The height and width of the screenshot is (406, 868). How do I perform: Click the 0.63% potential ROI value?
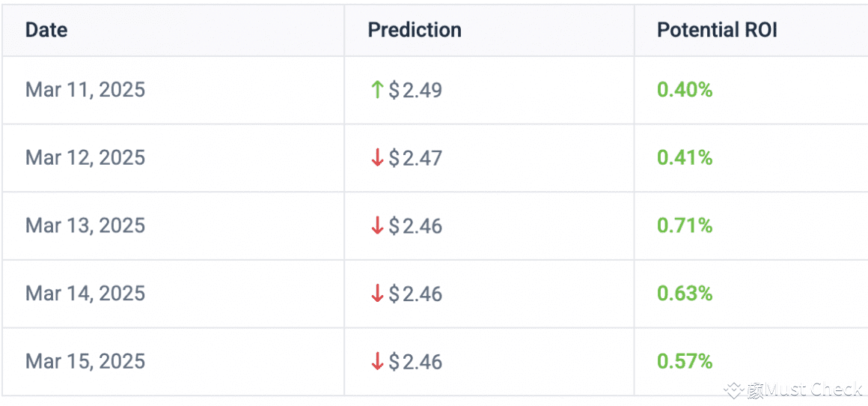685,294
